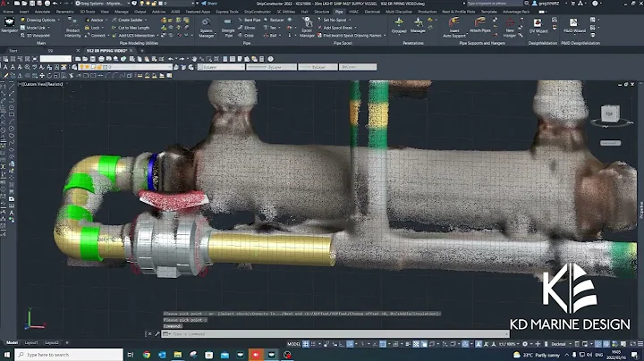Click Add Spool Break

click(x=337, y=28)
